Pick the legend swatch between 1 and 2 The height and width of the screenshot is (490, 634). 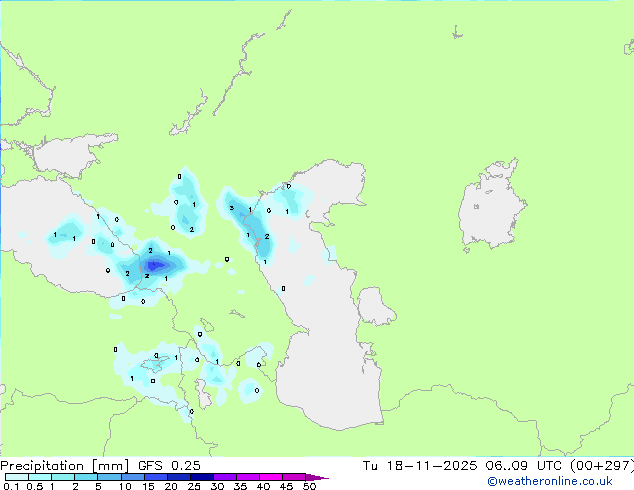(63, 477)
